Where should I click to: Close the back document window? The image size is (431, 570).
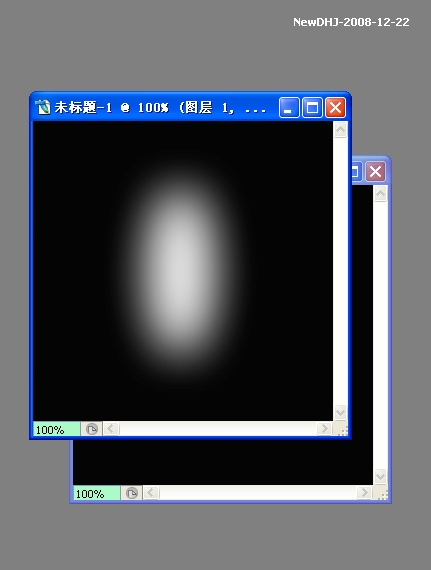point(375,172)
